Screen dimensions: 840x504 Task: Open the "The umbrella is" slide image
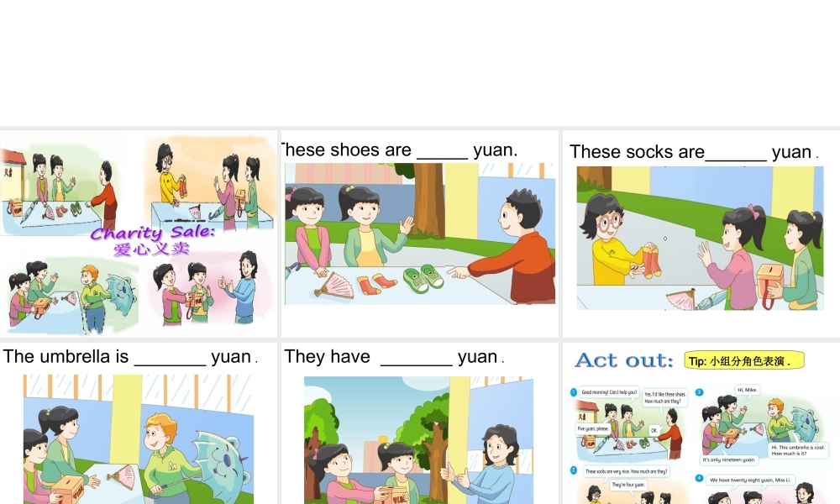[x=139, y=439]
